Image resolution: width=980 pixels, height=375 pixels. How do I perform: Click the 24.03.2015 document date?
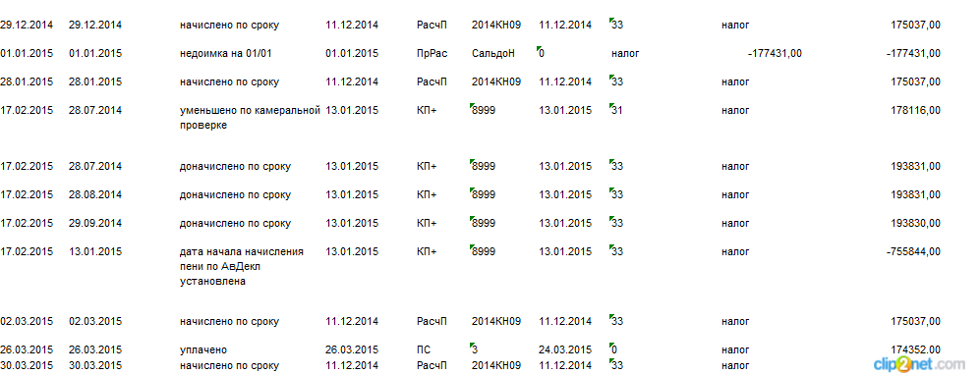coord(565,350)
